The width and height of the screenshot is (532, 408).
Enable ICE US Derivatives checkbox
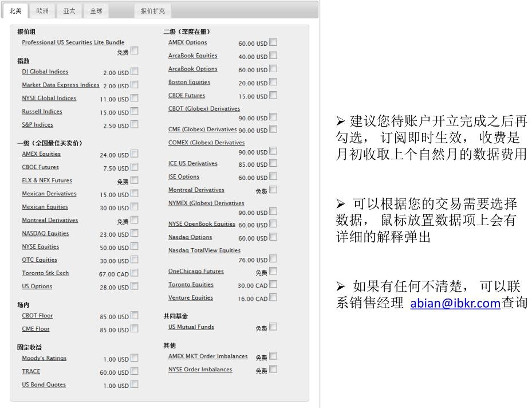[273, 163]
